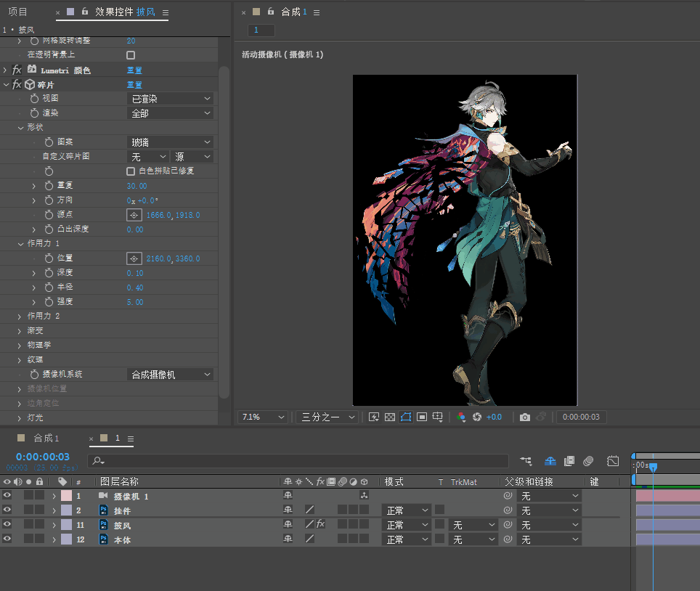Open the 三分之一 resolution dropdown

pyautogui.click(x=326, y=417)
